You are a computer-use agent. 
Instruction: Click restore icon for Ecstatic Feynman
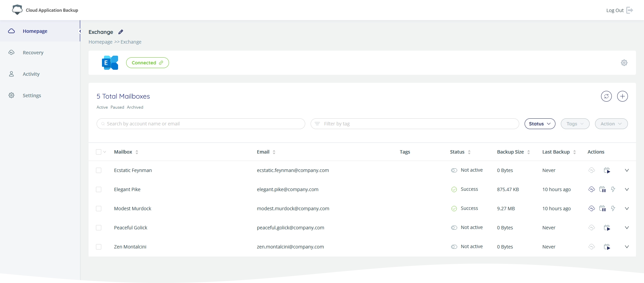tap(592, 170)
